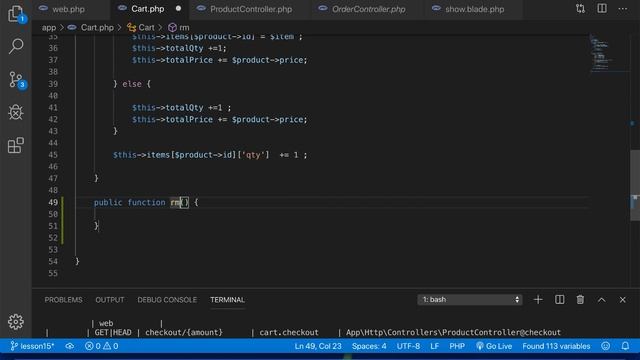The height and width of the screenshot is (360, 640).
Task: Click line number 39 in the gutter
Action: [x=53, y=84]
